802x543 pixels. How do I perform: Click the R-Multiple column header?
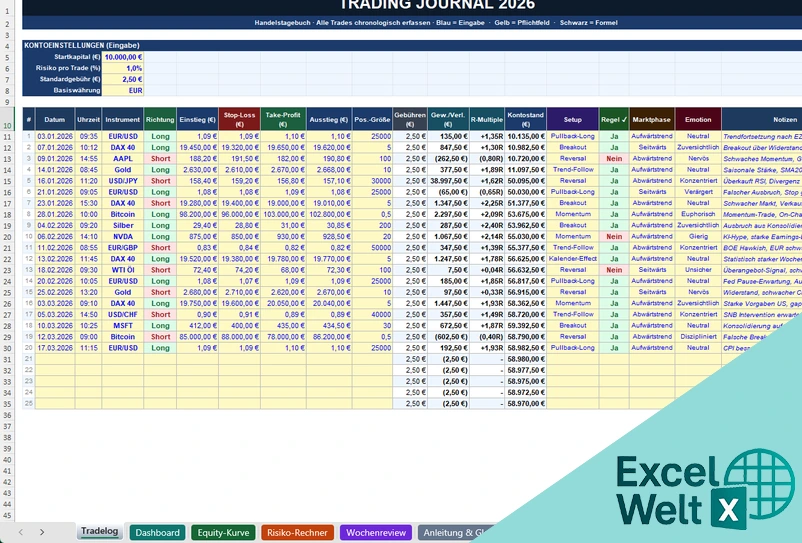coord(487,119)
